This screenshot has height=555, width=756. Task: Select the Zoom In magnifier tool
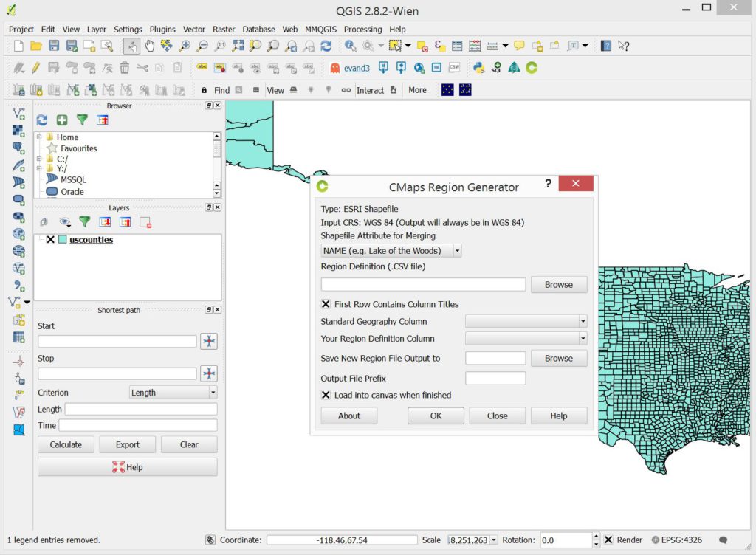(185, 46)
